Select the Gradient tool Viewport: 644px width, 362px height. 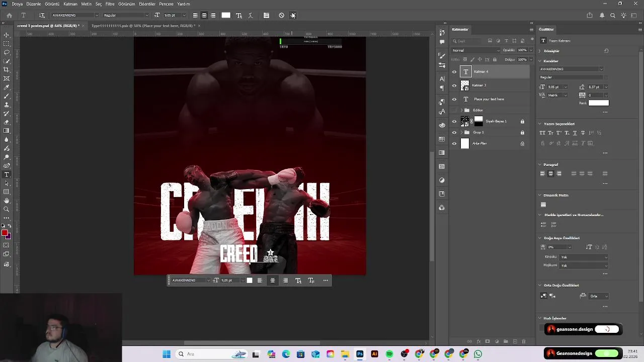7,131
